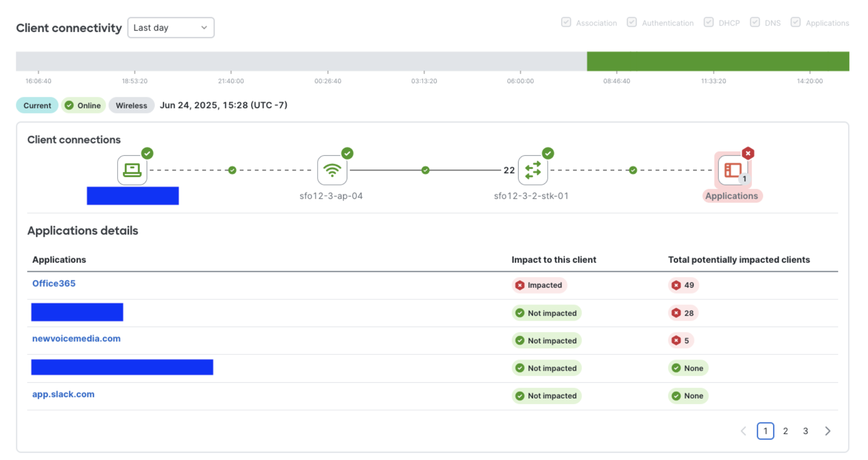Select the Current badge
Viewport: 868px width, 460px height.
[36, 105]
